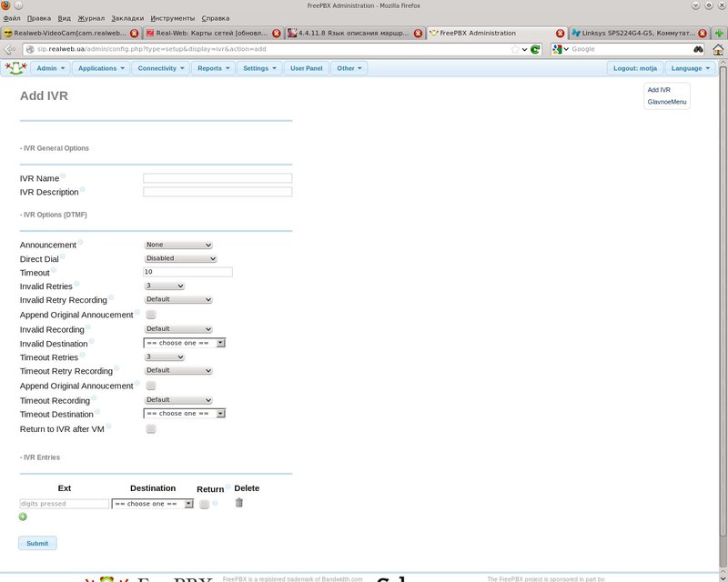Open the Applications menu

tap(101, 68)
